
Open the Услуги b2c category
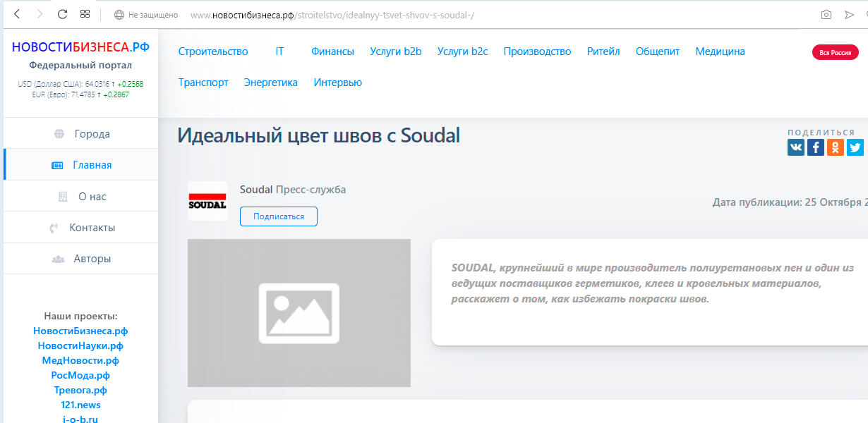462,51
